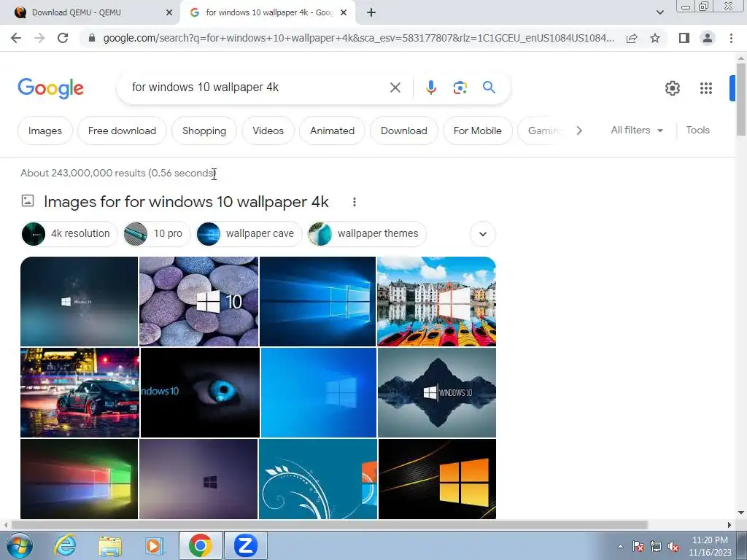The height and width of the screenshot is (560, 747).
Task: Select the Download filter chip
Action: pyautogui.click(x=403, y=131)
